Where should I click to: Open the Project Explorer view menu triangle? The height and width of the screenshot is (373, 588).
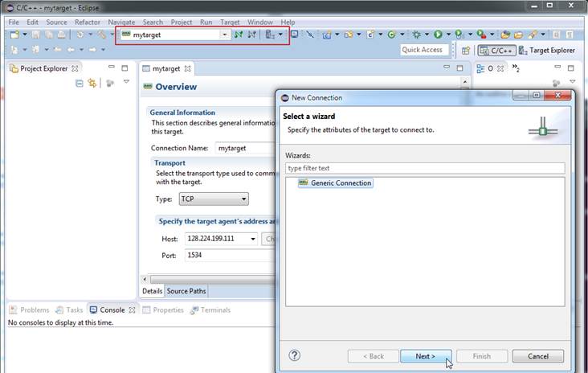click(x=126, y=82)
